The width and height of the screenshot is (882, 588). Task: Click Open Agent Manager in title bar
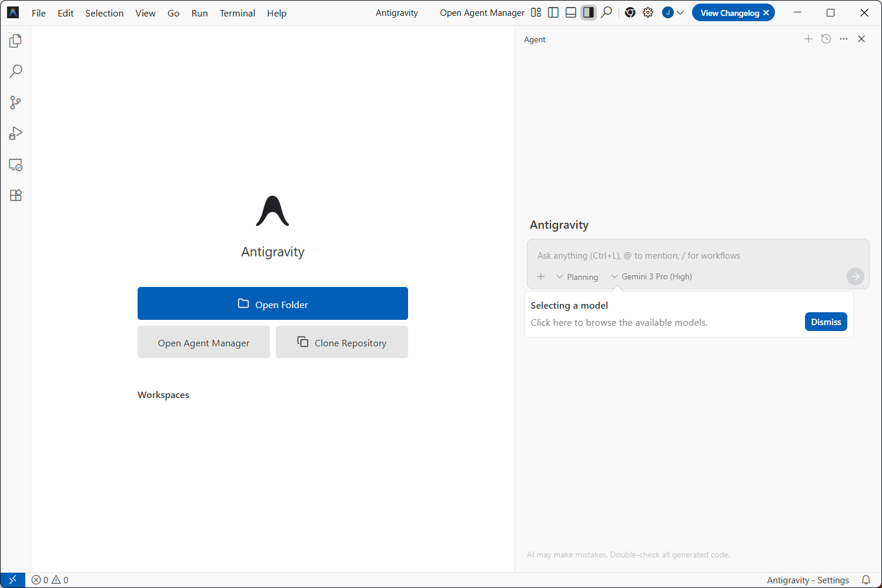[482, 13]
